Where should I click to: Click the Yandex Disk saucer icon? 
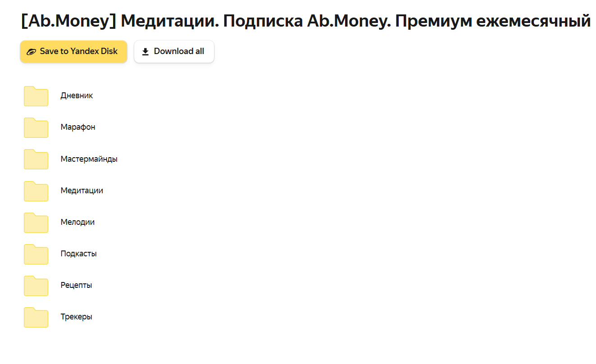(31, 52)
